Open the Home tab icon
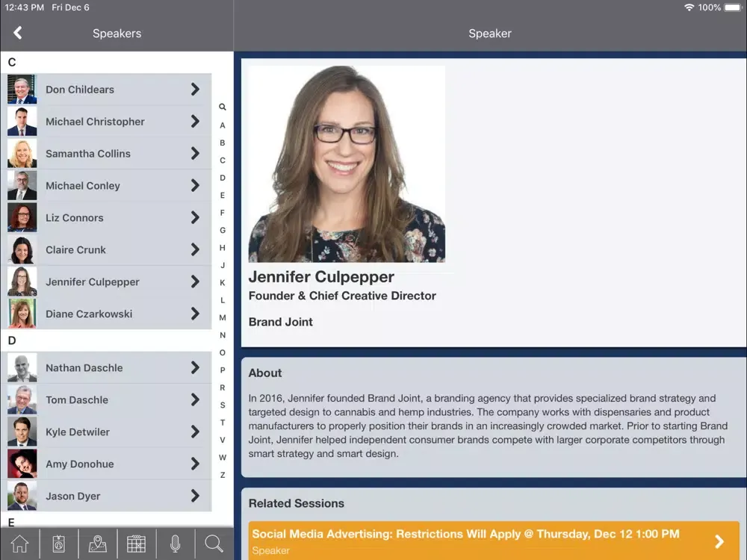 [19, 544]
